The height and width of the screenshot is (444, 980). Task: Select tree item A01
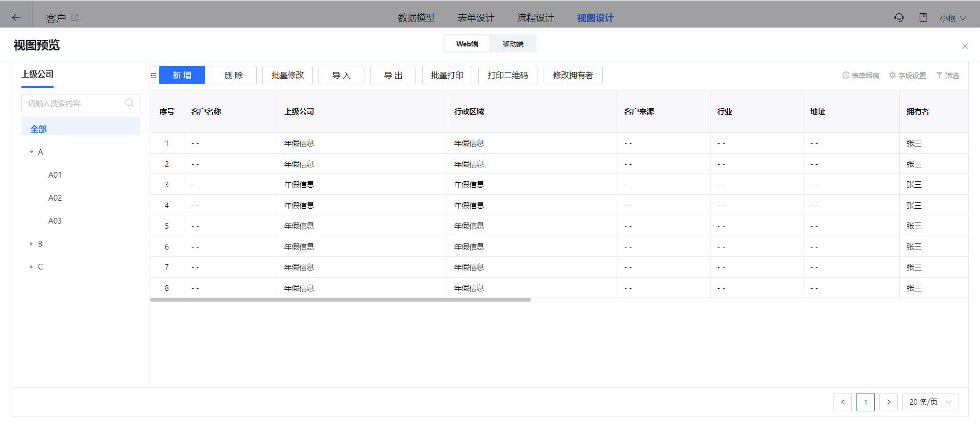click(x=55, y=175)
